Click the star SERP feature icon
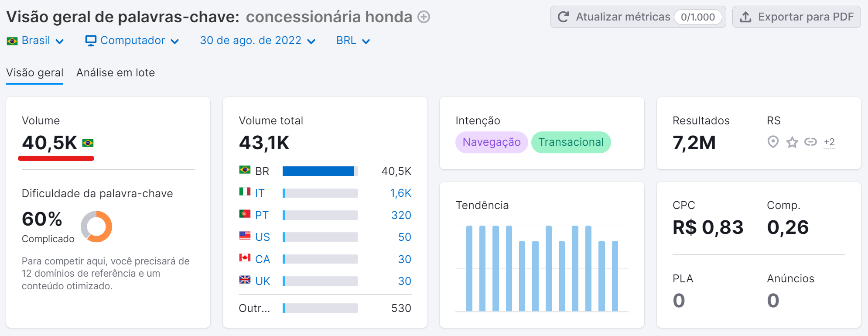868x336 pixels. [x=792, y=142]
